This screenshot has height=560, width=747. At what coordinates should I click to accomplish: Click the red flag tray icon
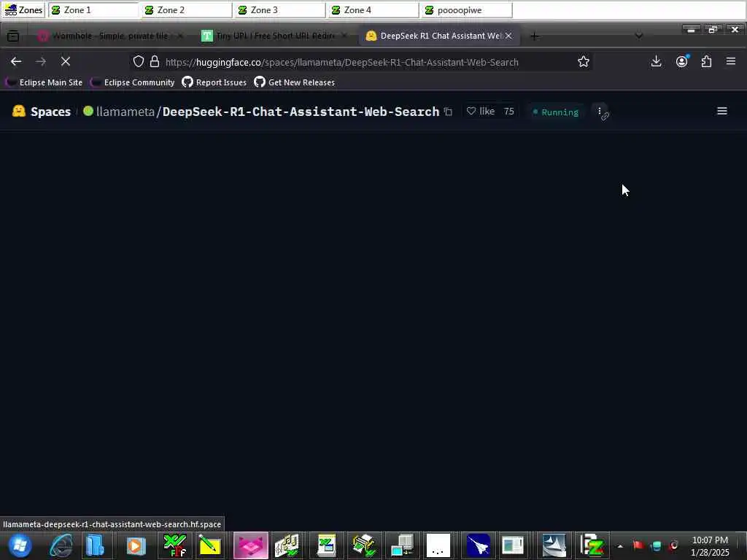[638, 545]
